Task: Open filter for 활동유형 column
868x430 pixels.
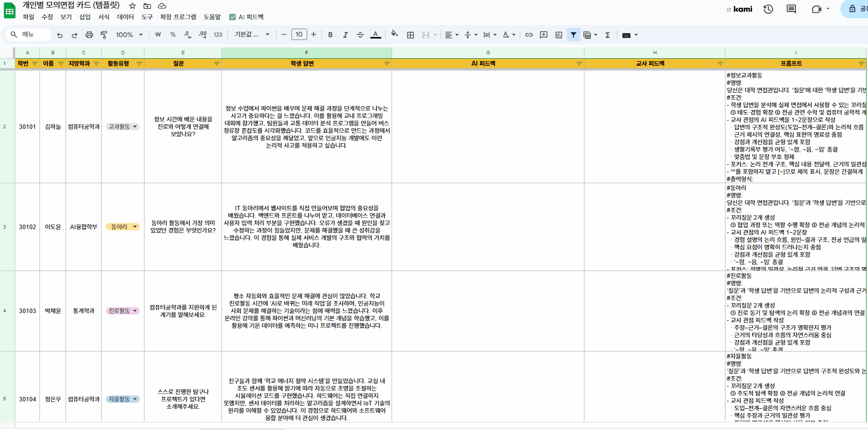Action: coord(139,64)
